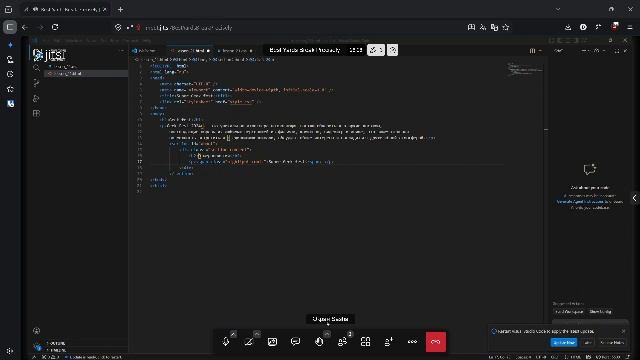
Task: Click the meeting name label at top
Action: [305, 50]
